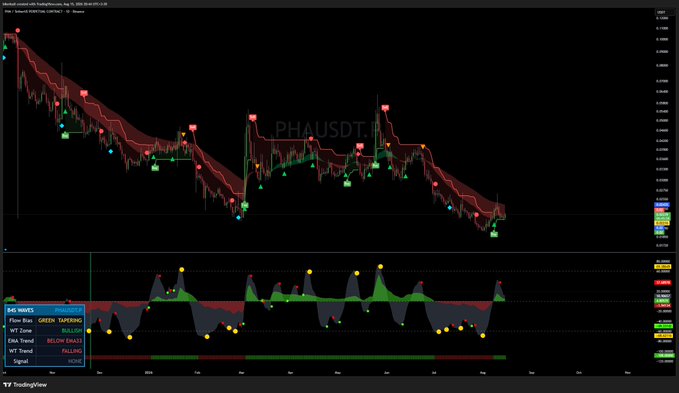Click the May label on time axis
The width and height of the screenshot is (679, 393).
[x=338, y=372]
